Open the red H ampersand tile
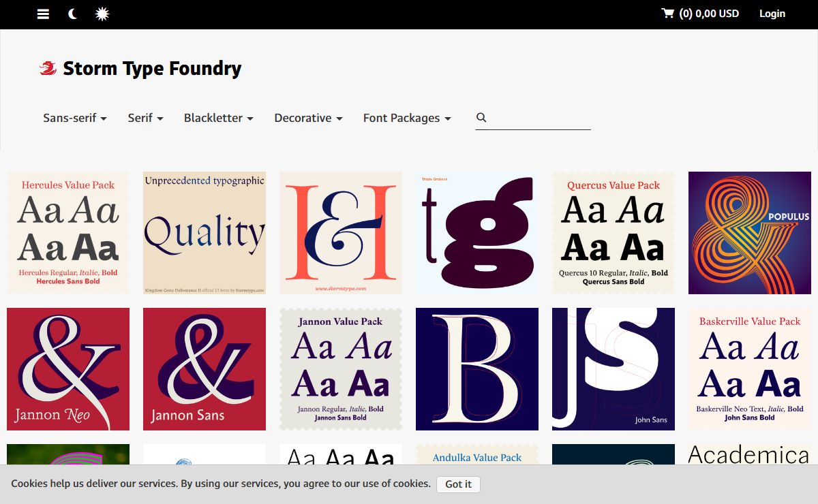 tap(341, 233)
